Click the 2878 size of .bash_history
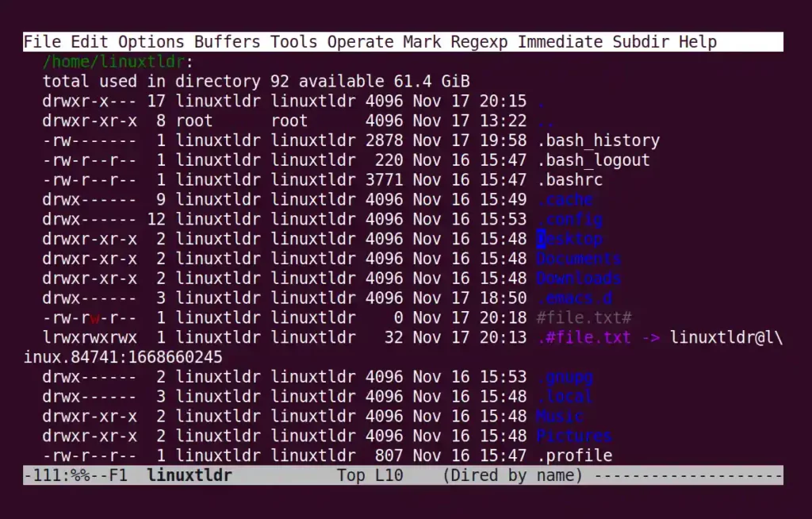 [384, 140]
